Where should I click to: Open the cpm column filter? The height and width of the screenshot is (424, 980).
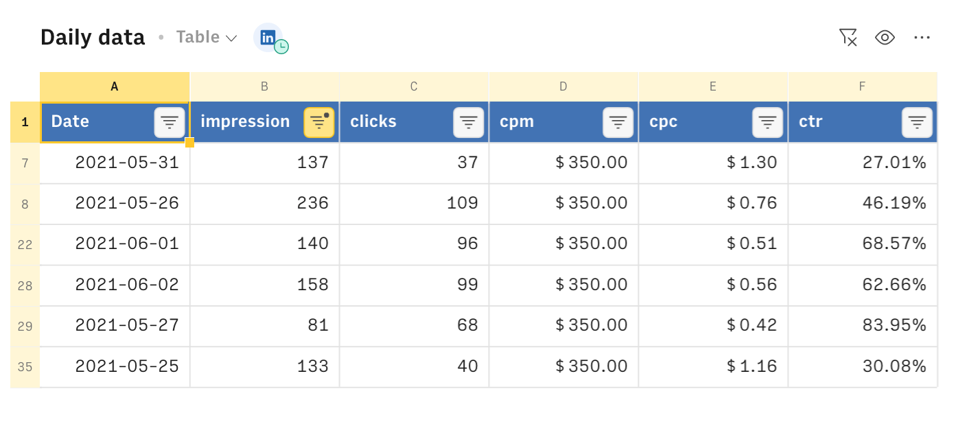click(618, 123)
